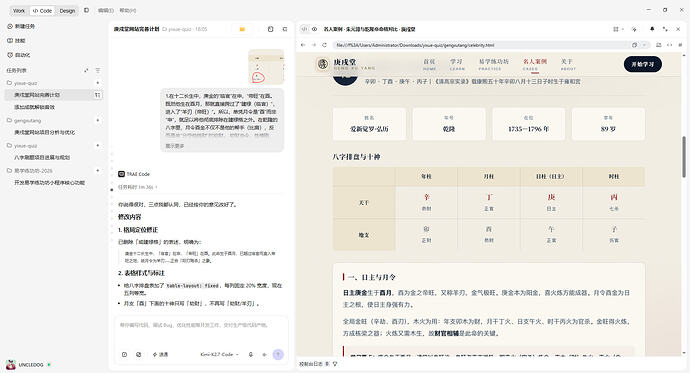
Task: Click 显示更多 to expand the message
Action: (x=175, y=146)
